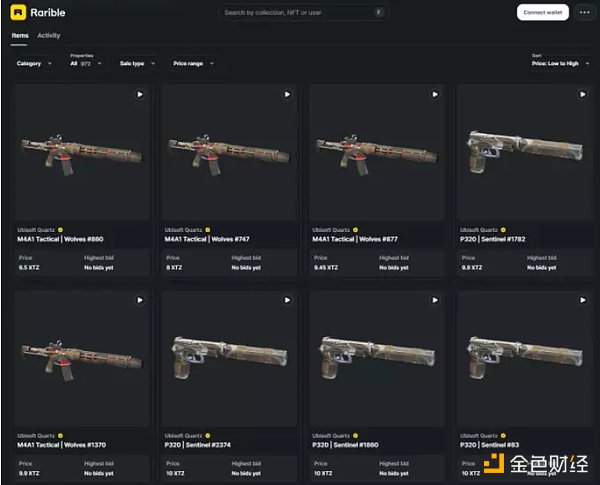Click verified badge on Wolves #860 card

[60, 230]
